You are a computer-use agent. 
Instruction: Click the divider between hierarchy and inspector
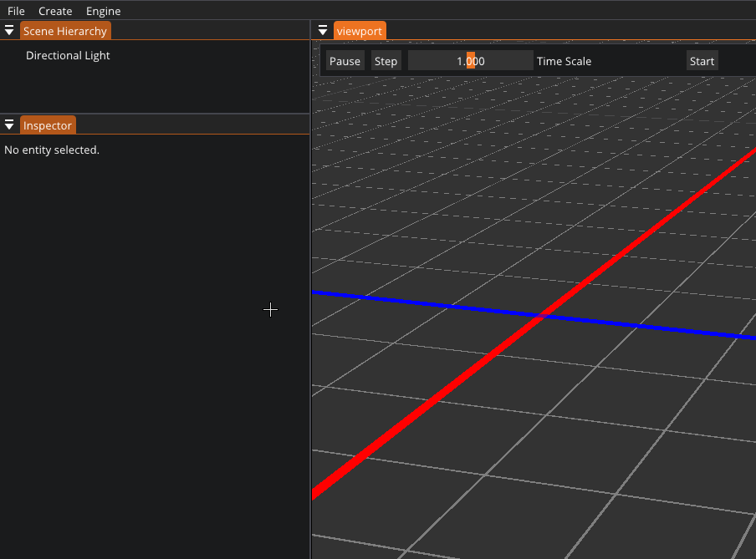(x=155, y=114)
